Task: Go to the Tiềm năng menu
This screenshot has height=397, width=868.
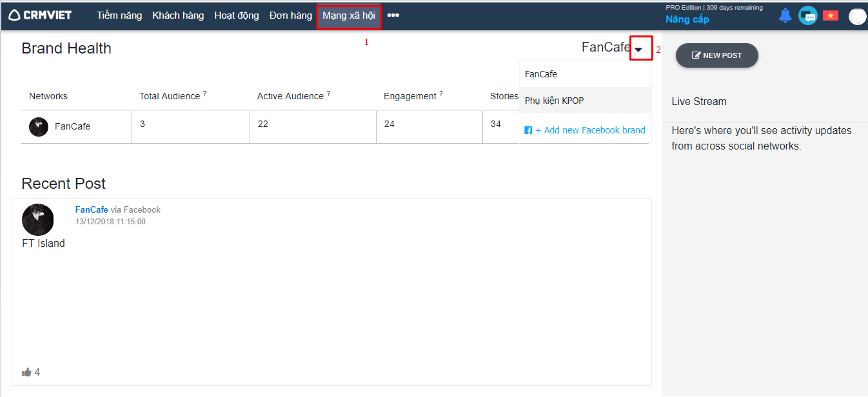Action: 119,15
